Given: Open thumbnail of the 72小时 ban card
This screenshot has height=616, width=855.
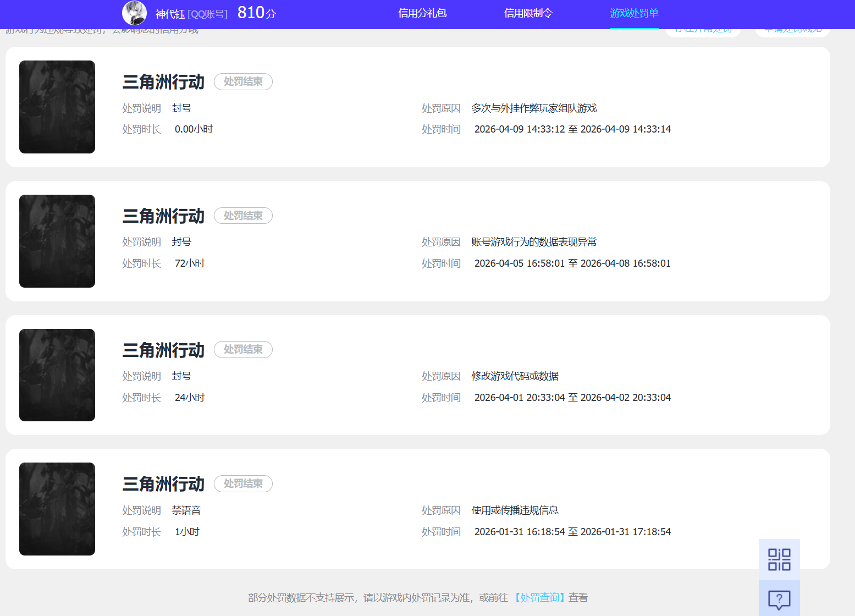Looking at the screenshot, I should (x=57, y=241).
